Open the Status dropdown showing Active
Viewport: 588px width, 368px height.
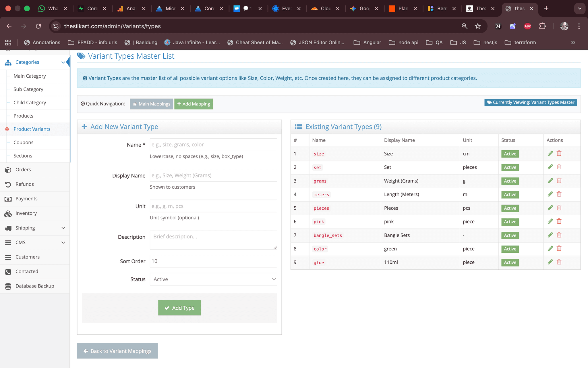tap(213, 279)
